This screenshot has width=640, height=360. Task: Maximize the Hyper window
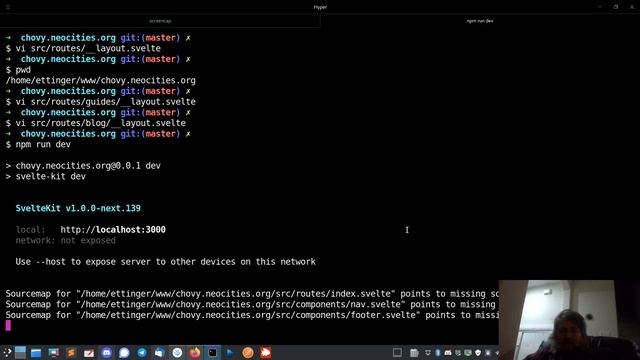[616, 7]
